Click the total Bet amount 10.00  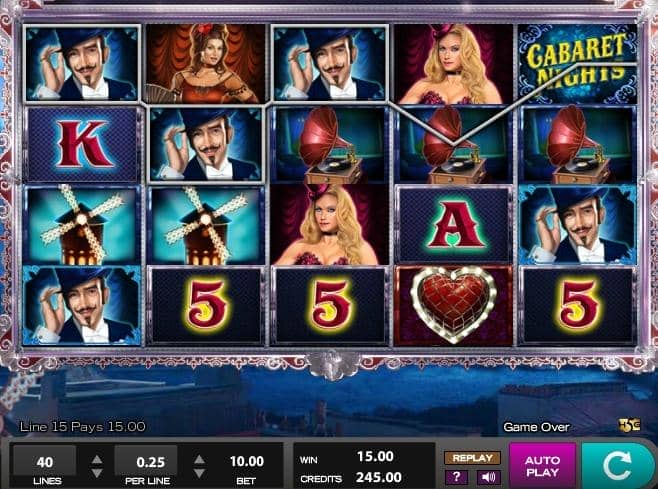pos(247,461)
